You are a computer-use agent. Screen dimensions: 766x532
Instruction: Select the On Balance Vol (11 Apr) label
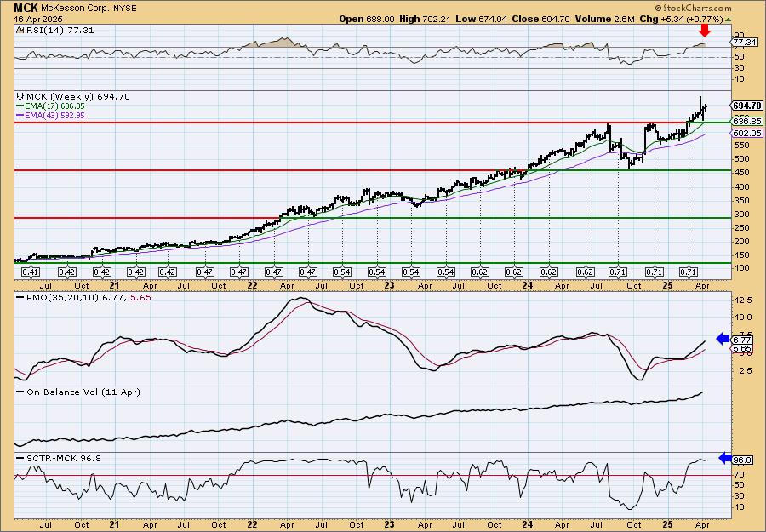(x=83, y=392)
